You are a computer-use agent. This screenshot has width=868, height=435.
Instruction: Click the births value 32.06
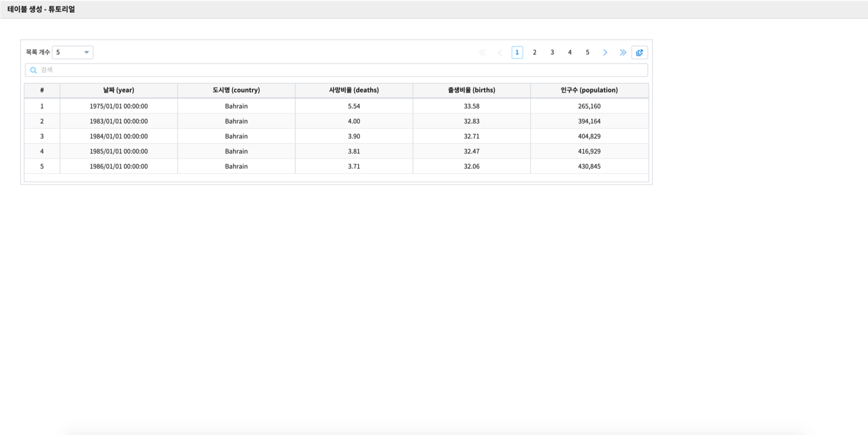471,166
